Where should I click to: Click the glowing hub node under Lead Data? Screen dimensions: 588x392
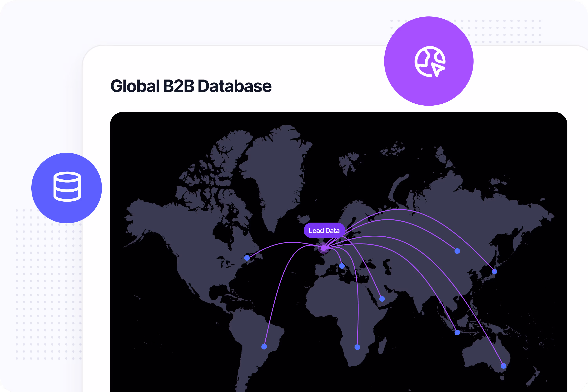[x=323, y=248]
